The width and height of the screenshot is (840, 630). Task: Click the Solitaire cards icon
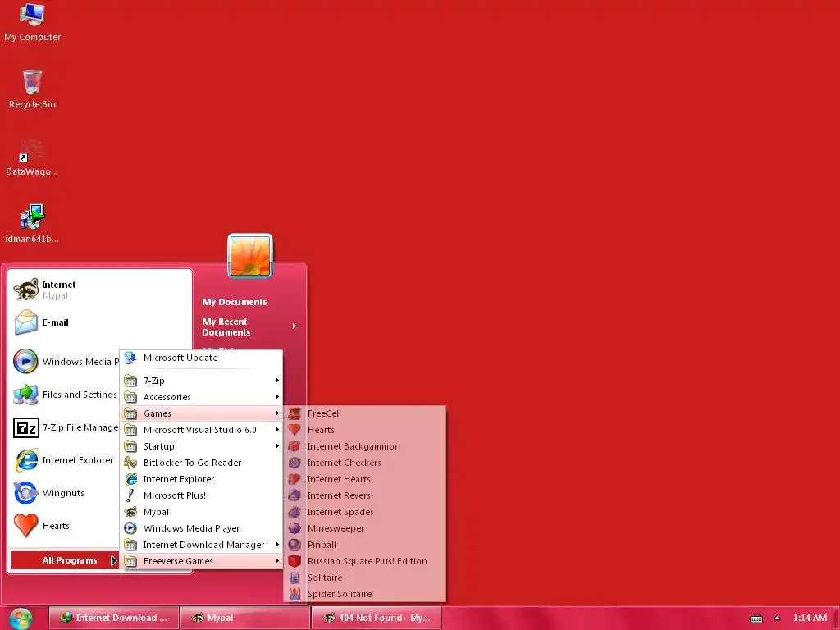294,577
